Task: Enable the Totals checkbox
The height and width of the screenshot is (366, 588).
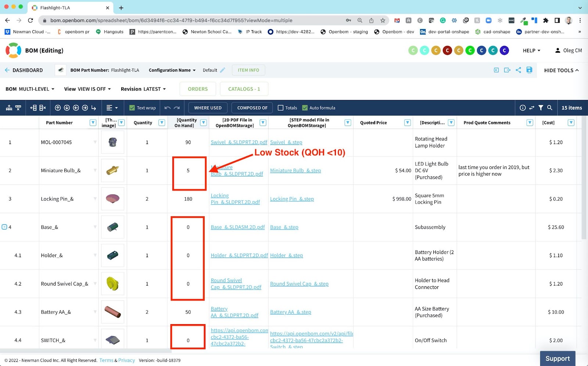Action: 281,108
